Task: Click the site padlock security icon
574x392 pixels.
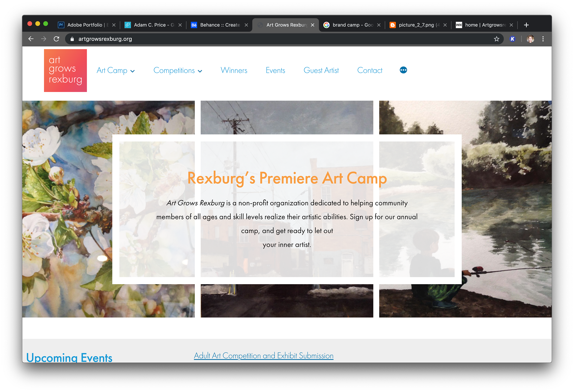Action: pyautogui.click(x=72, y=39)
